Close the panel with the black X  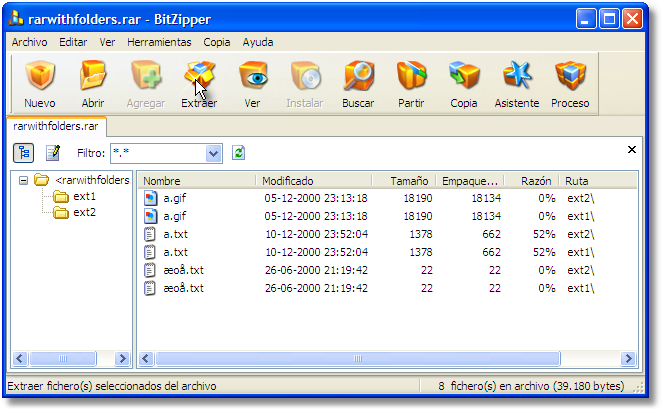point(632,149)
